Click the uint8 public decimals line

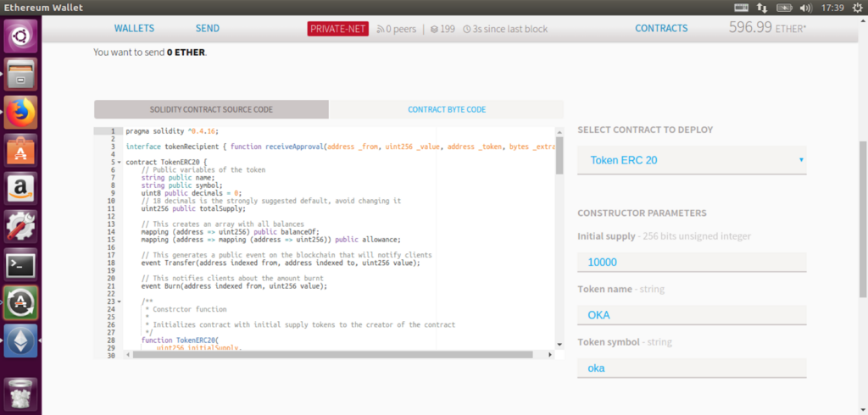tap(192, 193)
